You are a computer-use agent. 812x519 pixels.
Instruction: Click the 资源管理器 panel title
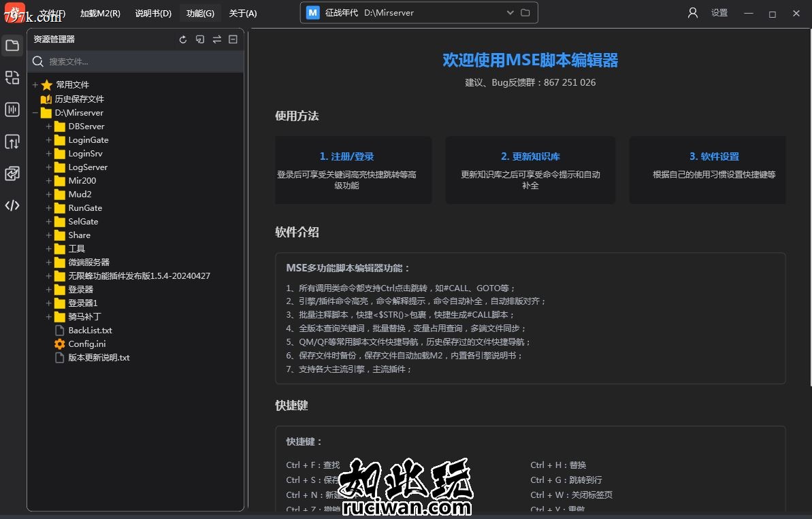(54, 39)
